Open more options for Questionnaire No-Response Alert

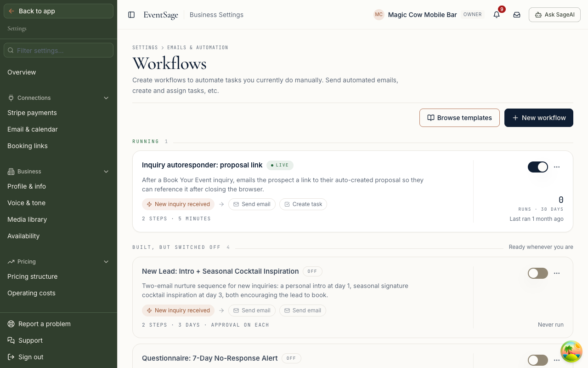point(557,360)
